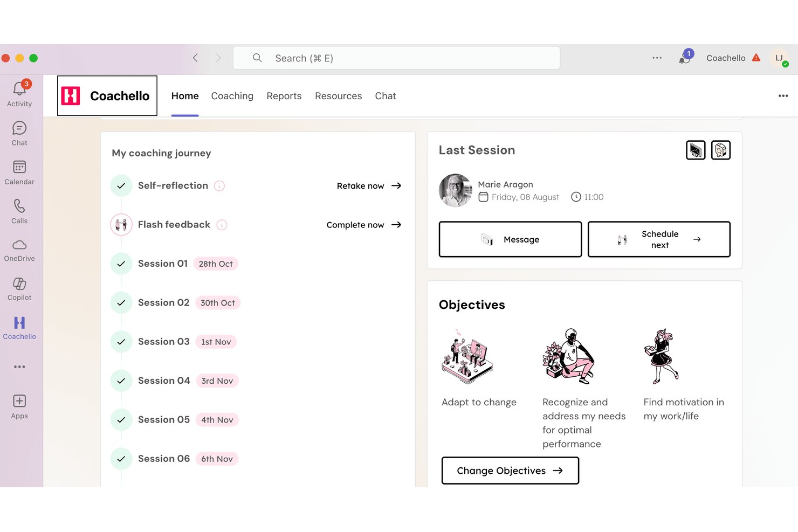Click the 11:00 session time
The width and height of the screenshot is (798, 532).
pyautogui.click(x=594, y=197)
